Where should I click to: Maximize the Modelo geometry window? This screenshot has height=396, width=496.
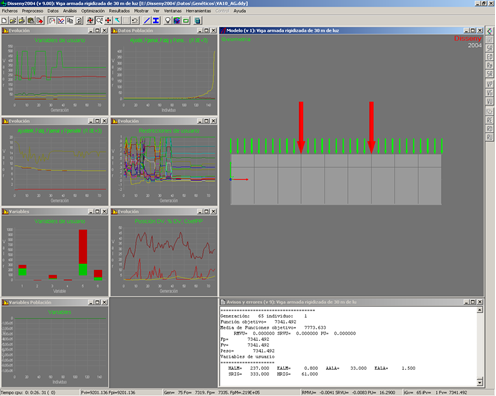[473, 31]
